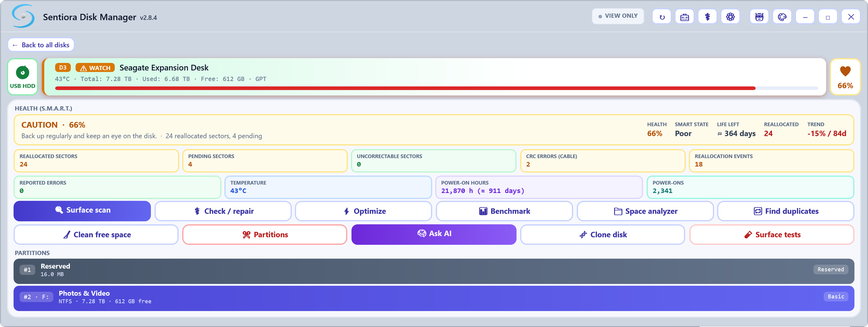Open the color palette theme icon

pyautogui.click(x=782, y=17)
